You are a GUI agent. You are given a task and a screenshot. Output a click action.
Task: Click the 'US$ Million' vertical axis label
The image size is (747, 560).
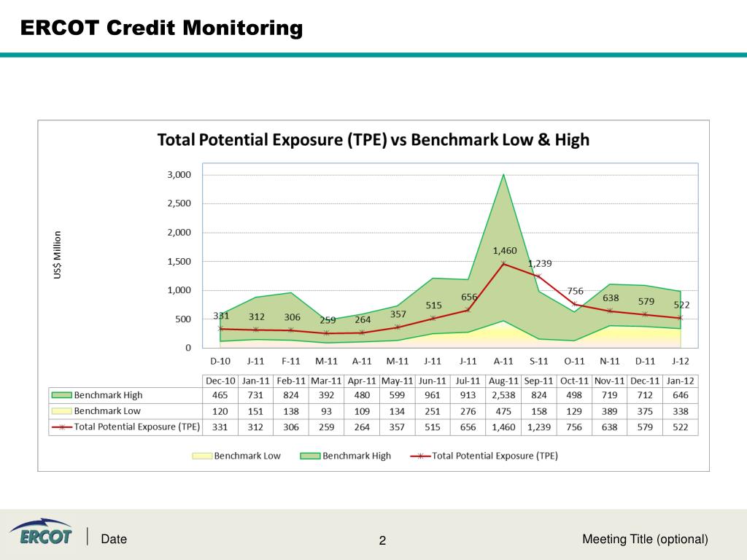57,254
